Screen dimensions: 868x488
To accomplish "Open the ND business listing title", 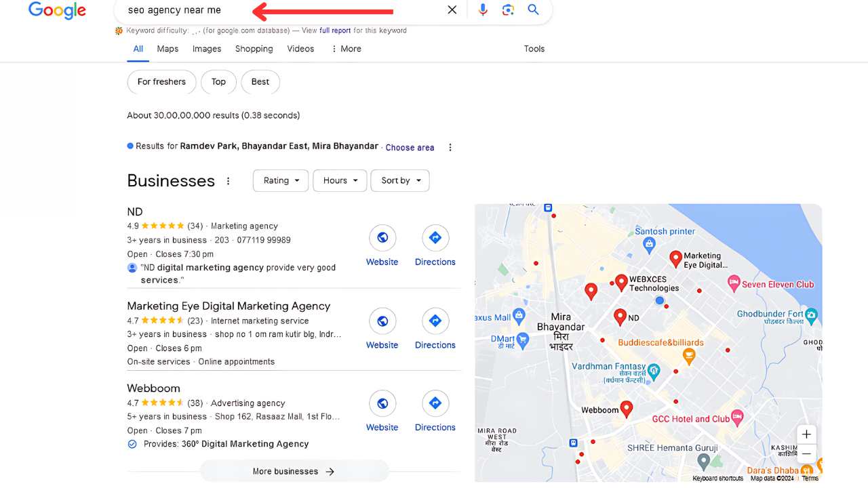I will click(x=135, y=212).
